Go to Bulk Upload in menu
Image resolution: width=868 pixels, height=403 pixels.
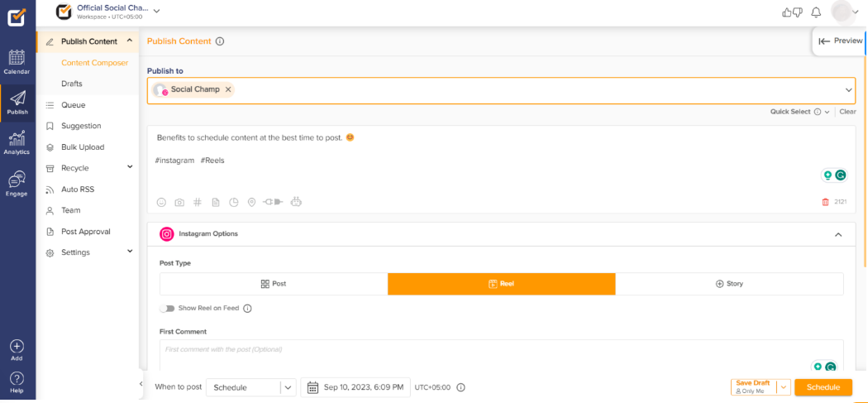(83, 147)
